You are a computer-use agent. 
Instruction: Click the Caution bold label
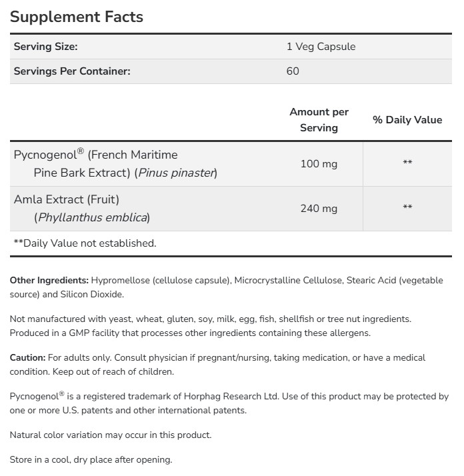tap(28, 358)
